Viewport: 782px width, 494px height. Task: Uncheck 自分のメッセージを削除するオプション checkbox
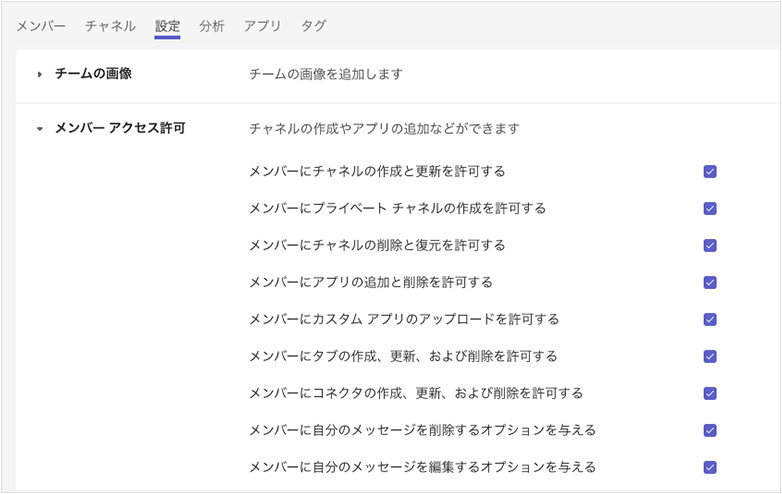point(710,430)
